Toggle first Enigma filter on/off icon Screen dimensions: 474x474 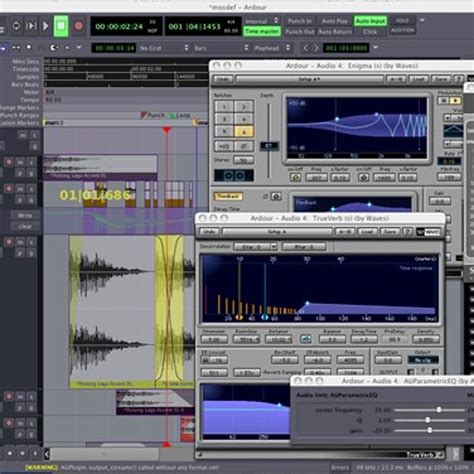295,178
